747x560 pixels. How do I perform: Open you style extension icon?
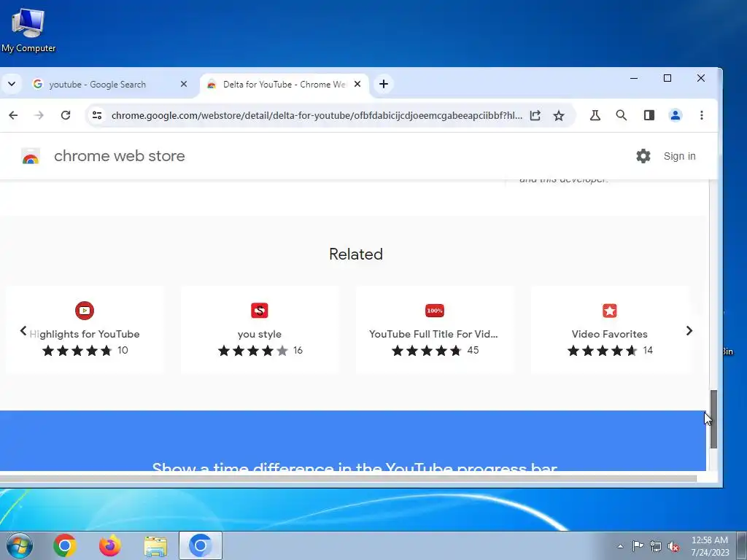click(260, 311)
